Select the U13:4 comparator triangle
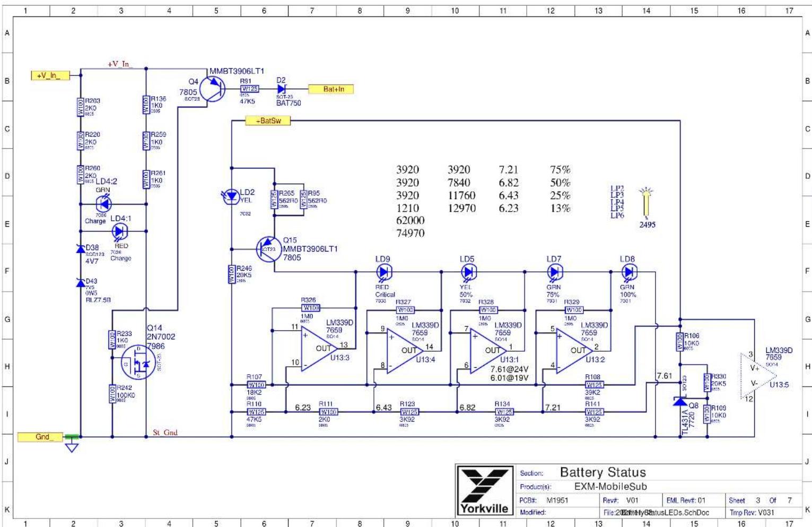The width and height of the screenshot is (812, 527). 405,350
